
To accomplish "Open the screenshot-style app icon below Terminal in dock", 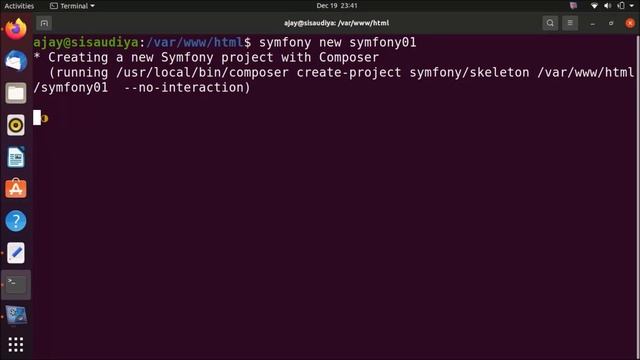I will point(16,316).
